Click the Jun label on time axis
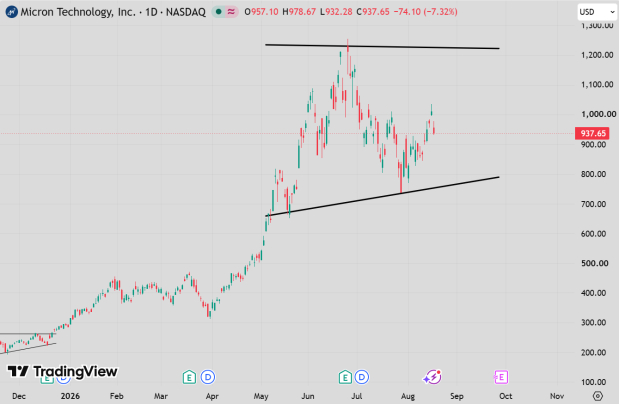 308,396
